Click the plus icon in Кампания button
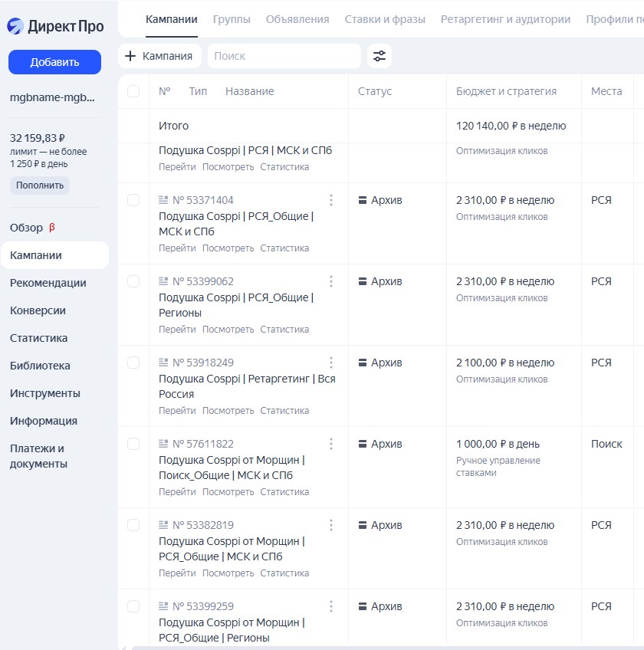 (x=130, y=56)
